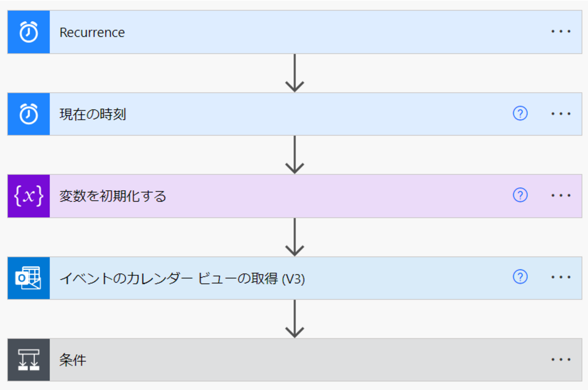Show more options for 変数を初期化する
Image resolution: width=588 pixels, height=390 pixels.
pos(561,196)
